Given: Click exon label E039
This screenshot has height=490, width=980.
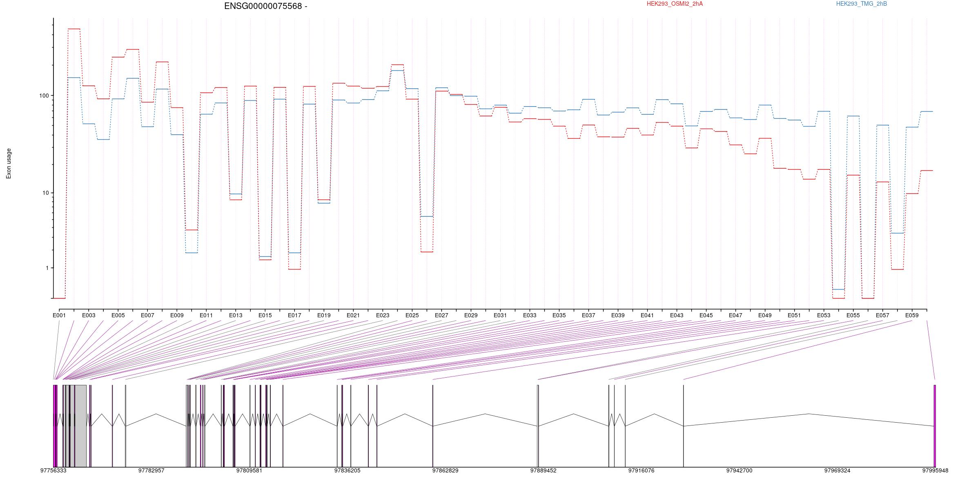Looking at the screenshot, I should (x=618, y=315).
